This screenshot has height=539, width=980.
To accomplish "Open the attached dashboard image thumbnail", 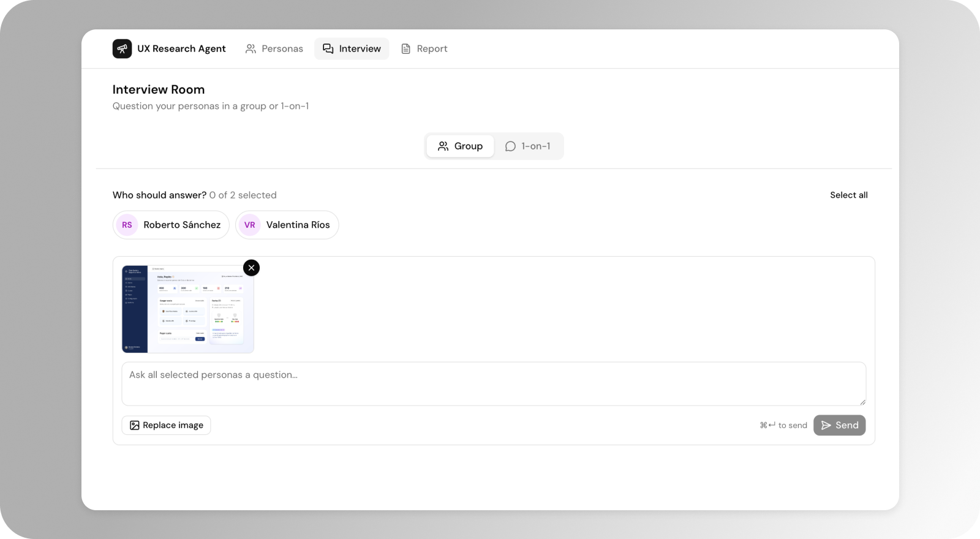I will [x=187, y=309].
